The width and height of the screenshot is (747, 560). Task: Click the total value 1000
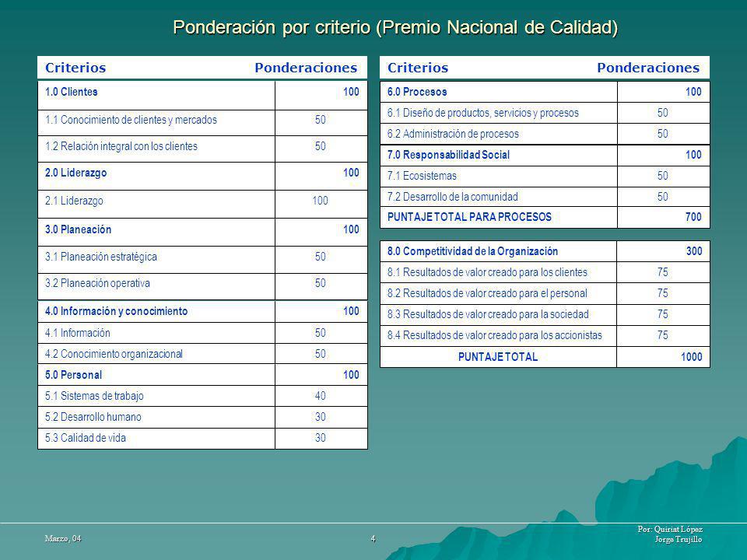coord(691,357)
